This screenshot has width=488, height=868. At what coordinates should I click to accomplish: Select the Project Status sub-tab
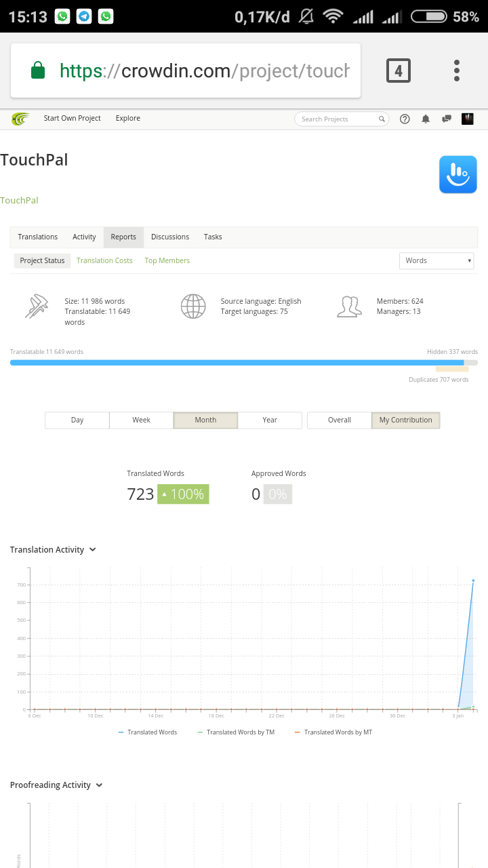(42, 260)
